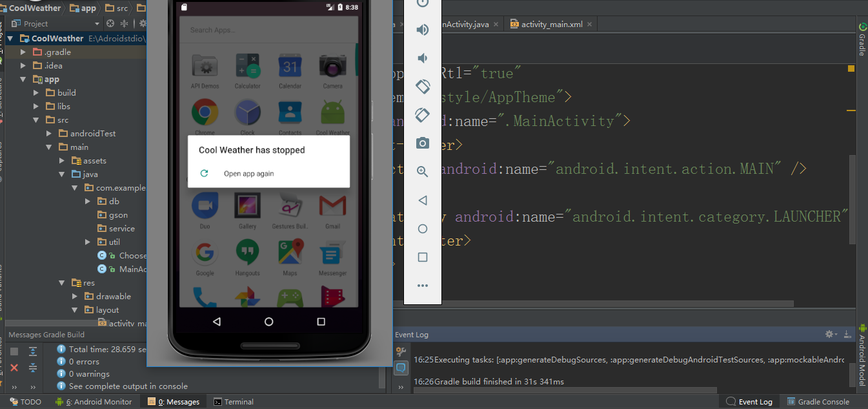The height and width of the screenshot is (409, 868).
Task: Click 'See complete output in console' message
Action: pyautogui.click(x=128, y=386)
